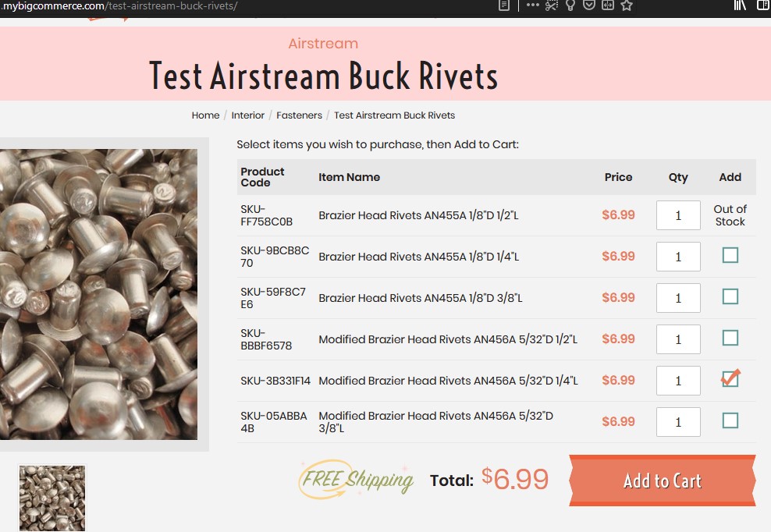Click the Total $6.99 amount
The width and height of the screenshot is (771, 532).
tap(515, 479)
